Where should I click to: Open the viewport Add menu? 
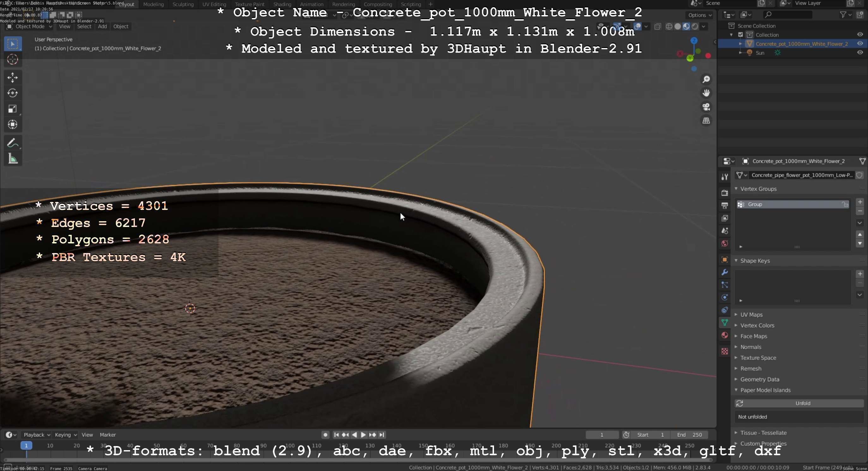(x=102, y=27)
